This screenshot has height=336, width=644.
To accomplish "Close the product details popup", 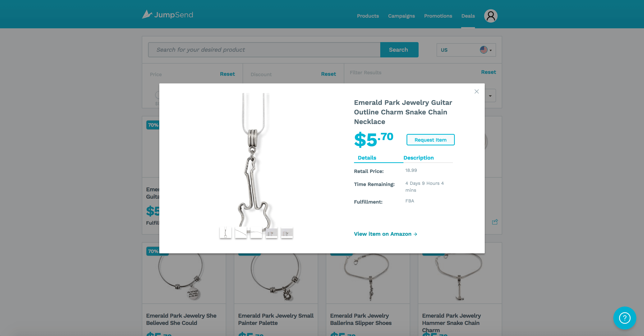I will click(476, 91).
